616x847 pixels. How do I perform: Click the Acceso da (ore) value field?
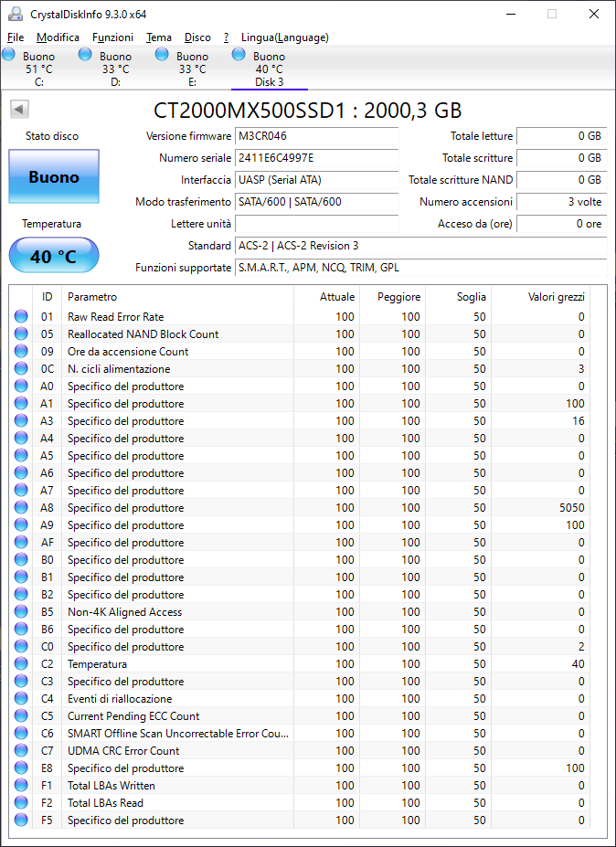coord(561,224)
